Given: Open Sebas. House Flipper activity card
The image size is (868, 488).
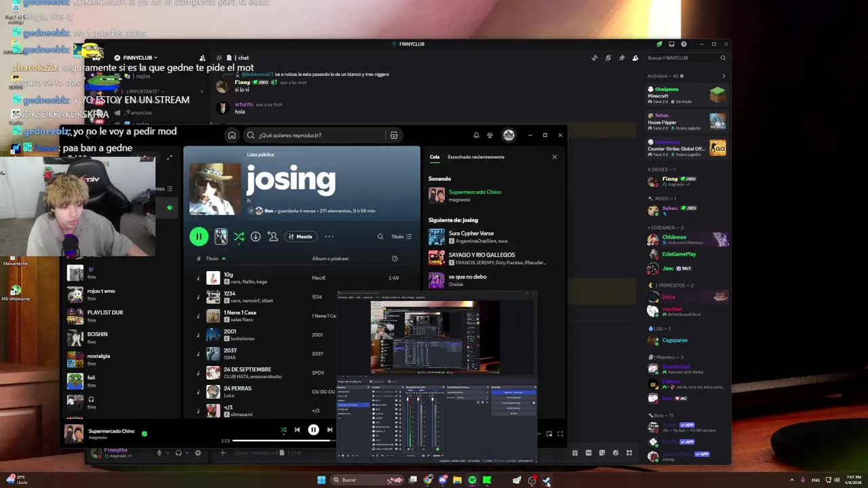Looking at the screenshot, I should coord(687,121).
